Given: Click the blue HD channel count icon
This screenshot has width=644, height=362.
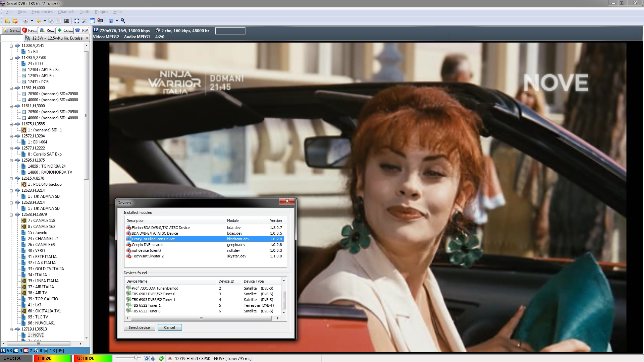Looking at the screenshot, I should (16, 351).
